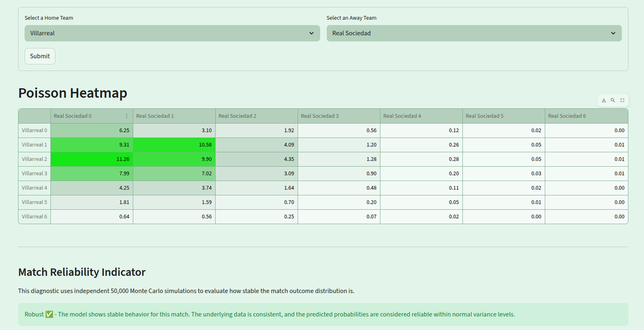This screenshot has height=330, width=644.
Task: Click the cell with value 1.28
Action: point(339,159)
